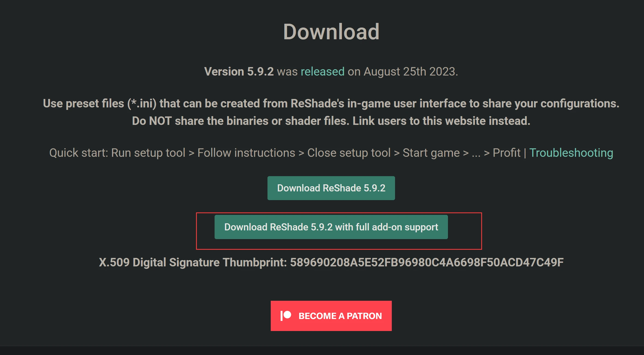
Task: Click the 'Use preset files (*.ini)' sentence
Action: [331, 104]
